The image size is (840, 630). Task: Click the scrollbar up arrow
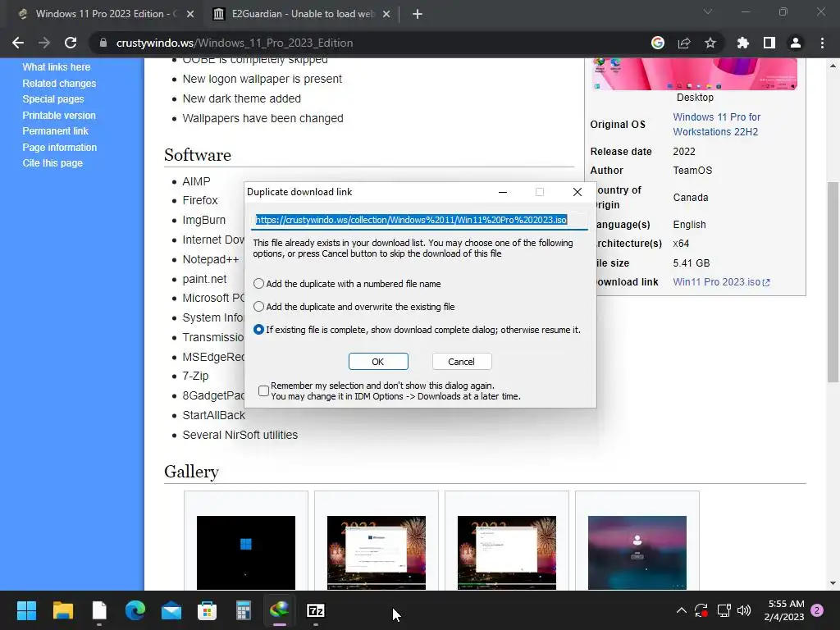[833, 66]
